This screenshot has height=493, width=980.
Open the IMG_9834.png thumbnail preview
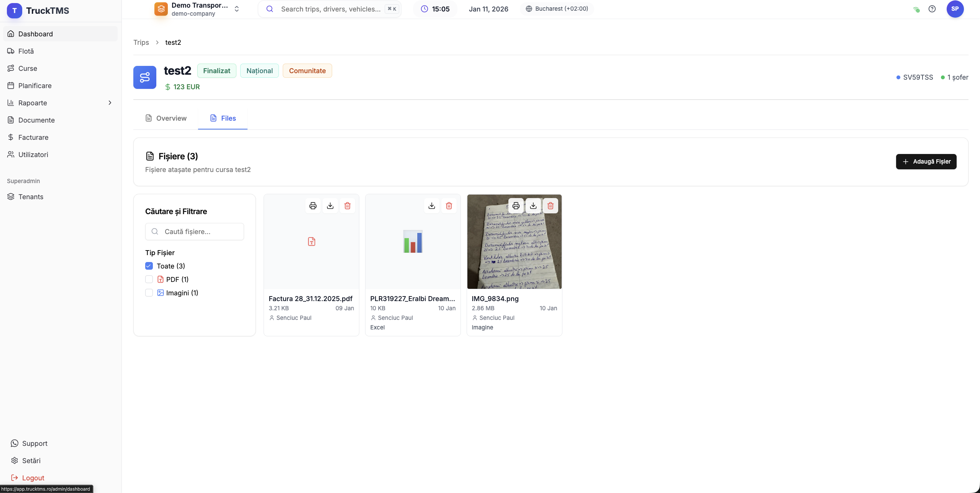[514, 253]
